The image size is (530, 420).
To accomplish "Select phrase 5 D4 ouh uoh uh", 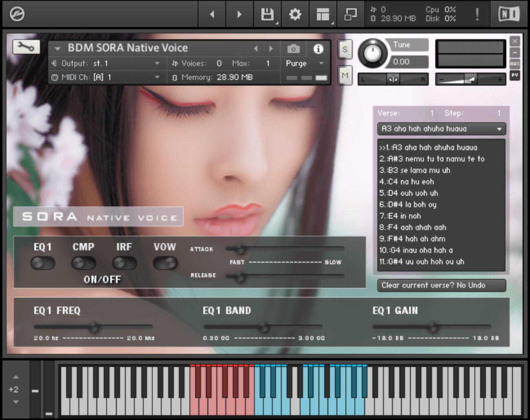I will click(x=409, y=193).
